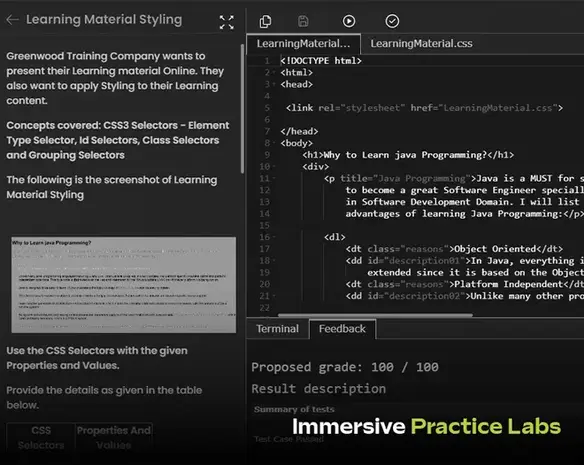
Task: Go back using the left arrow
Action: [x=12, y=20]
